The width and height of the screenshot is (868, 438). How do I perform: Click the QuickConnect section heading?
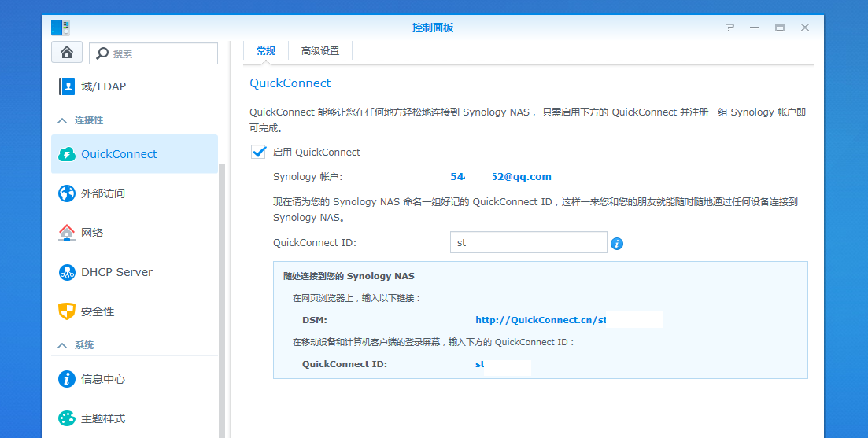[290, 83]
